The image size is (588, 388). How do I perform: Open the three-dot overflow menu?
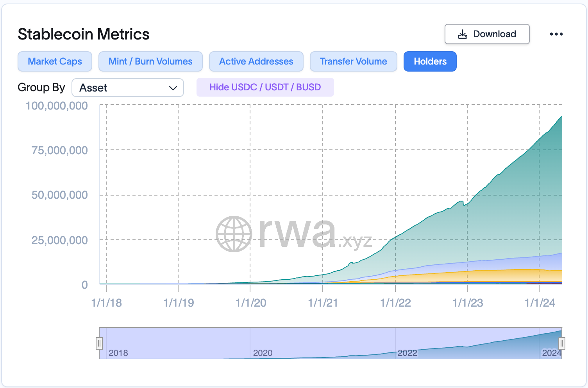coord(556,34)
